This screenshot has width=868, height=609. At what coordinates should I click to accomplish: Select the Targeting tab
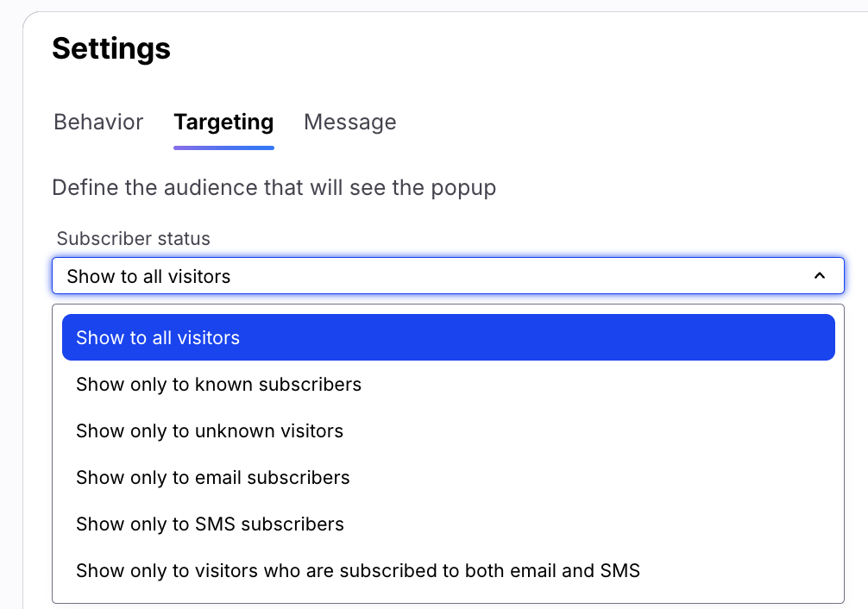click(223, 122)
